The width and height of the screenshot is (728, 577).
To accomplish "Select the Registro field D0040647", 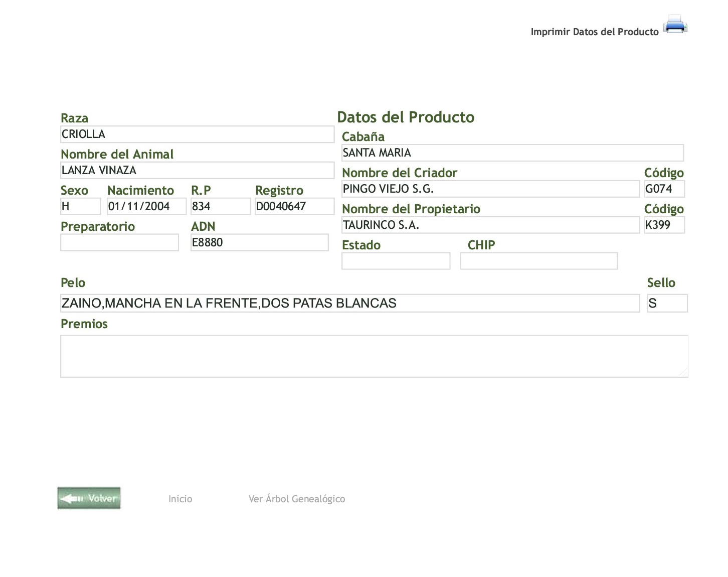I will tap(294, 207).
